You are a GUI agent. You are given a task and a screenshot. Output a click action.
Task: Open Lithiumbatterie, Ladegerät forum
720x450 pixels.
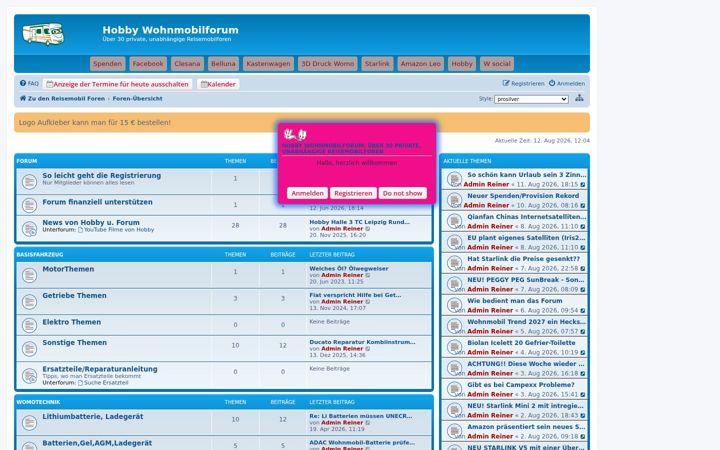[x=93, y=416]
